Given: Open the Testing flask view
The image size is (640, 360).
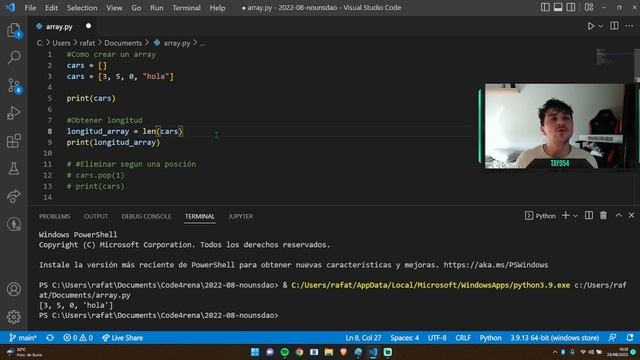Looking at the screenshot, I should click(x=14, y=169).
